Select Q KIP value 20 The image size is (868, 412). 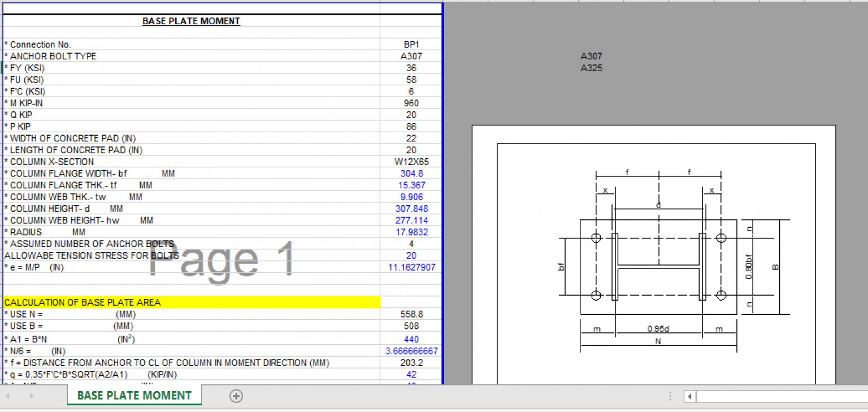[x=411, y=115]
